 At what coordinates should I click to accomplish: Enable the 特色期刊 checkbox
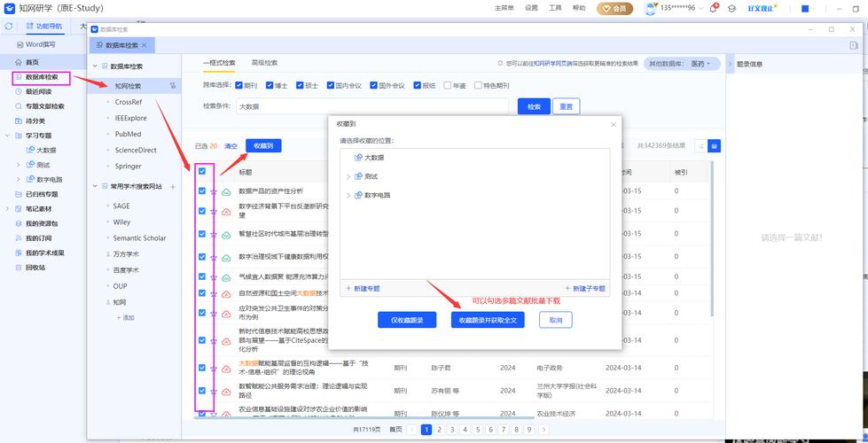pyautogui.click(x=477, y=85)
